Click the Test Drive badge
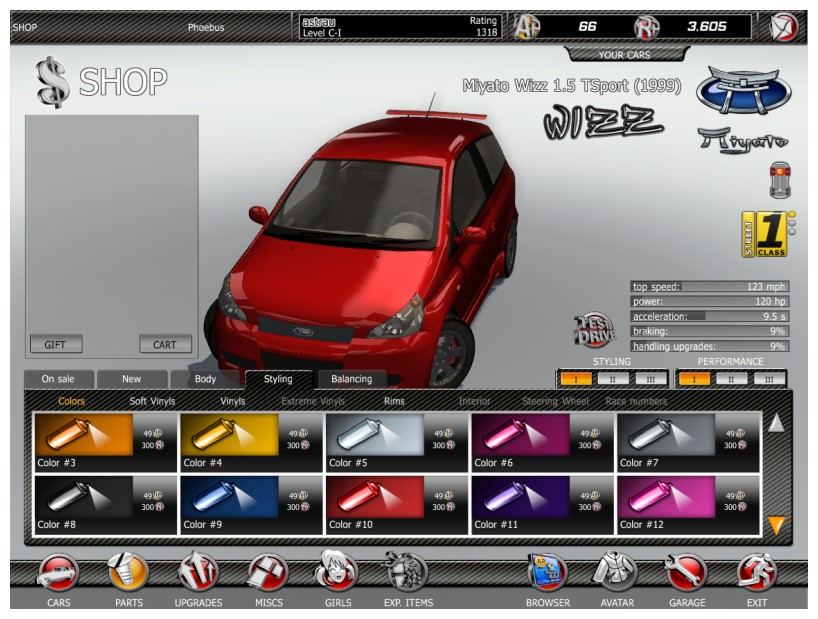The height and width of the screenshot is (619, 818). click(x=593, y=327)
